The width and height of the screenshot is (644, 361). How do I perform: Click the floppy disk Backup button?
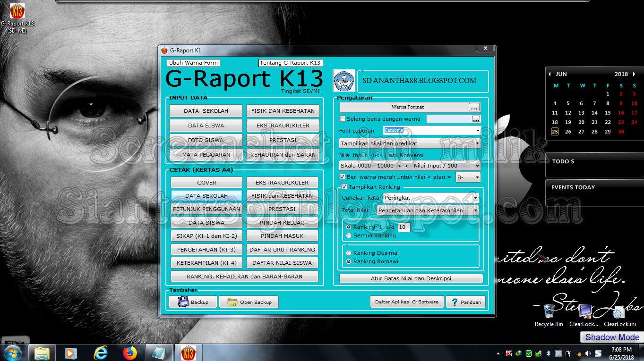pos(193,302)
